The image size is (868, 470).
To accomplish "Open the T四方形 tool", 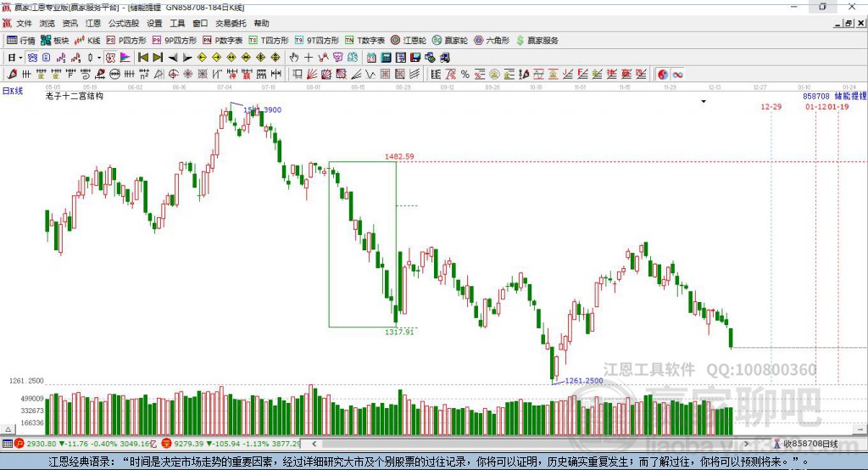I will tap(269, 41).
